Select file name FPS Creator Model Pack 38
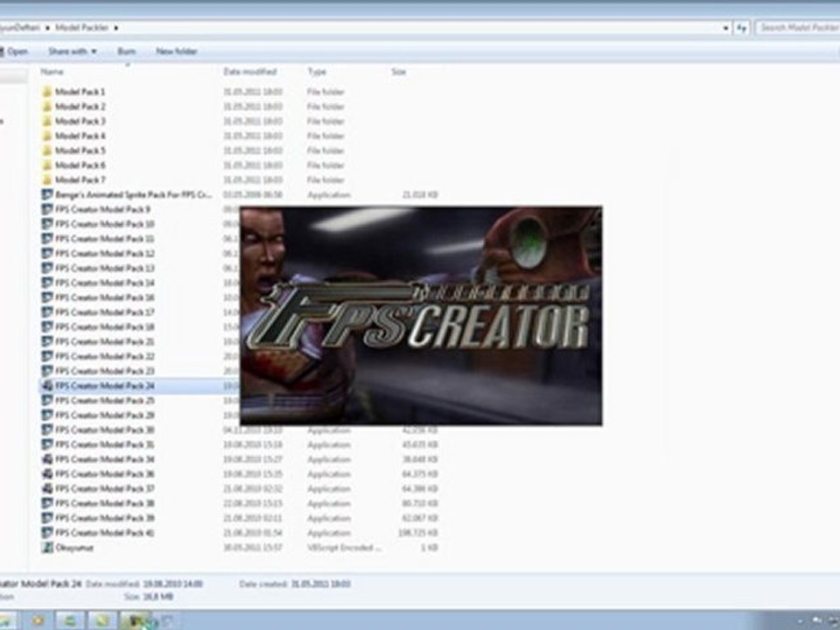Image resolution: width=840 pixels, height=630 pixels. click(x=104, y=504)
